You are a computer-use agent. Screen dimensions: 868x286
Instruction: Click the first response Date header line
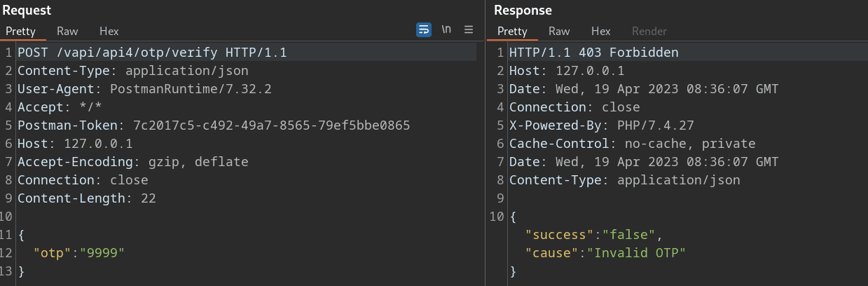coord(644,89)
